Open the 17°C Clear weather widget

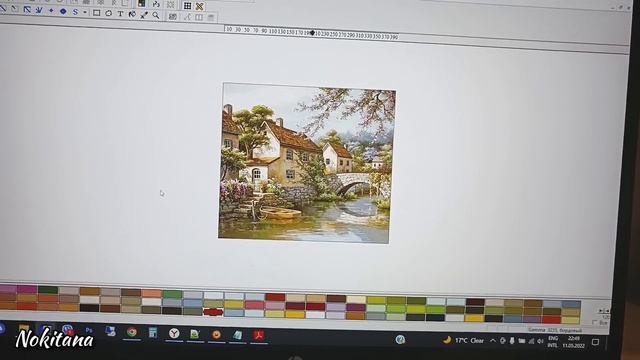[464, 340]
